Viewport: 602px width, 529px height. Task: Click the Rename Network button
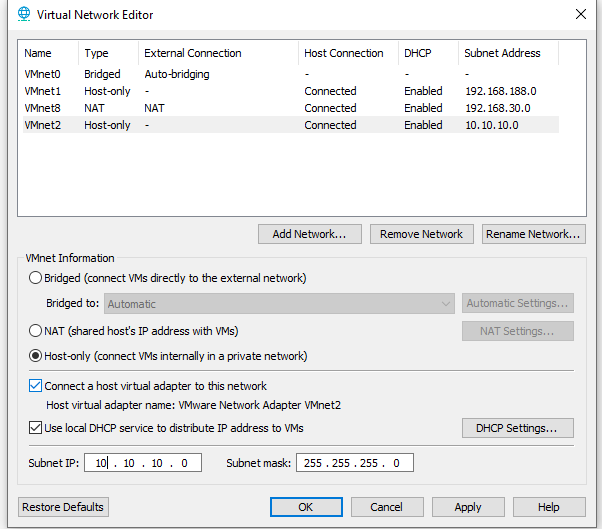tap(534, 234)
